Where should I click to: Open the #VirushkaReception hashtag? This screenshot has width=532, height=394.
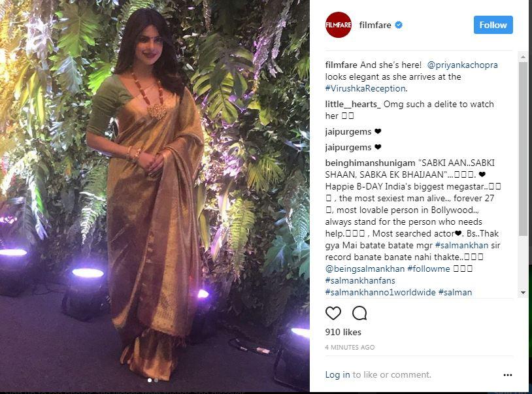[x=367, y=88]
